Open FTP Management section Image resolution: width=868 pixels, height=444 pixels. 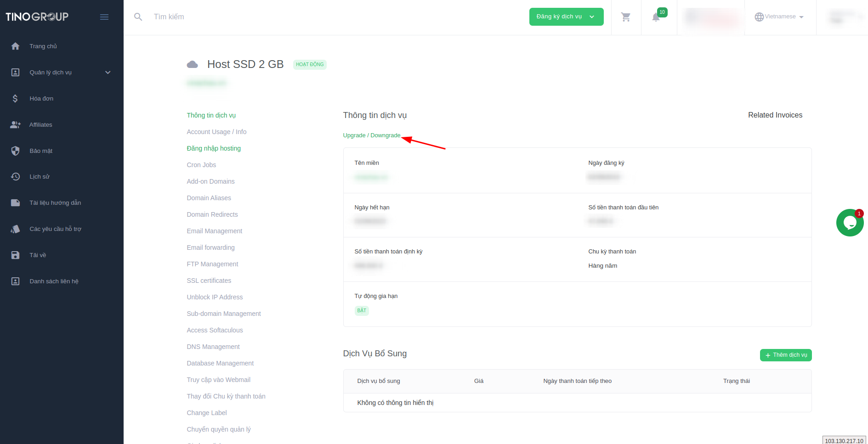[212, 264]
